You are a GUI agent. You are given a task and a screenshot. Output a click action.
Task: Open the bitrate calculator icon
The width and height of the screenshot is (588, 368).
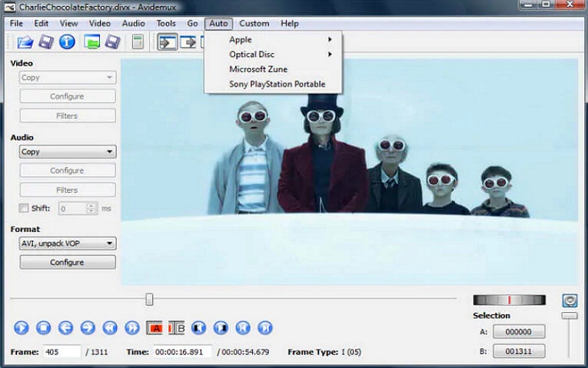(138, 42)
